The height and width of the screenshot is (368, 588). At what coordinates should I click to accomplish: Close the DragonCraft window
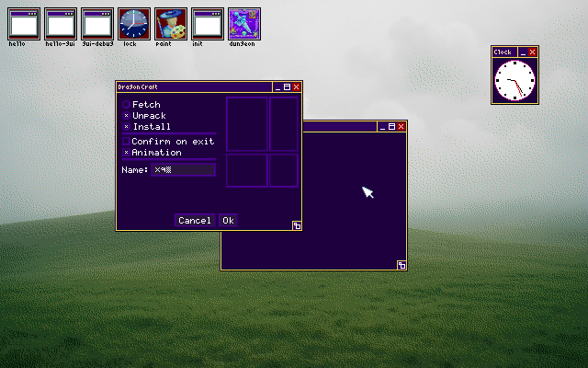coord(296,87)
